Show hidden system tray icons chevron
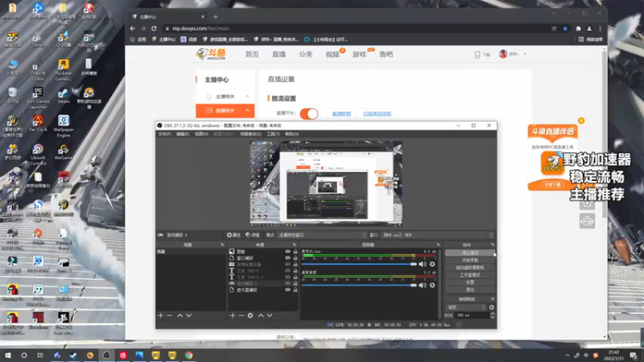 (x=568, y=356)
